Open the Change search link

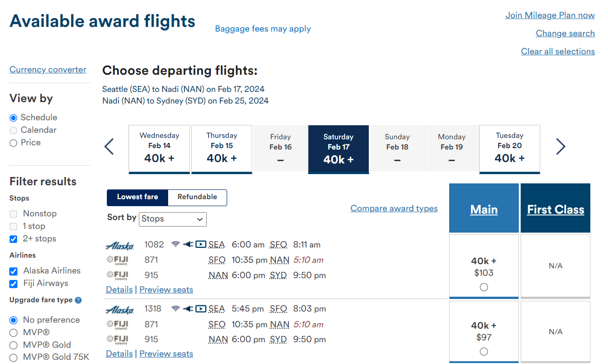click(565, 33)
